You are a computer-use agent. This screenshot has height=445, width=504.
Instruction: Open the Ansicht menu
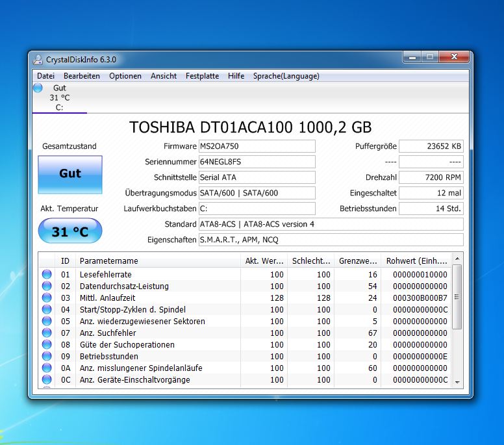[x=164, y=76]
